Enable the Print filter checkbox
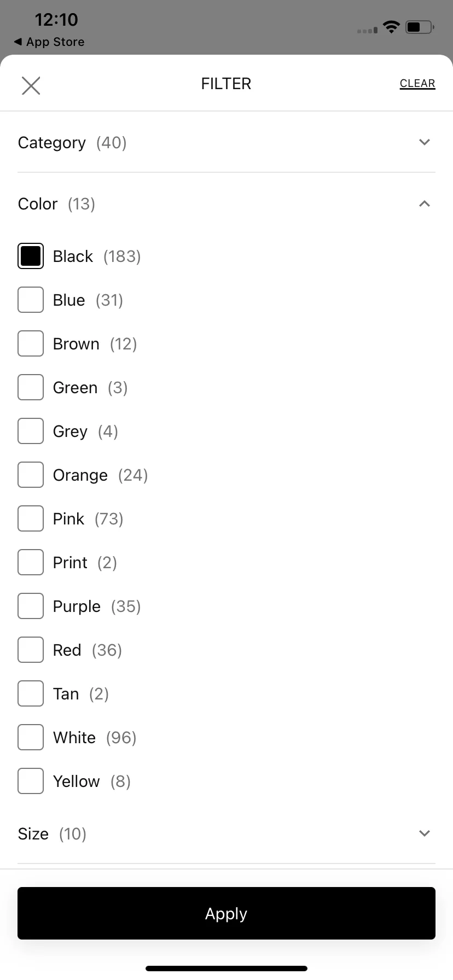453x980 pixels. click(x=31, y=562)
